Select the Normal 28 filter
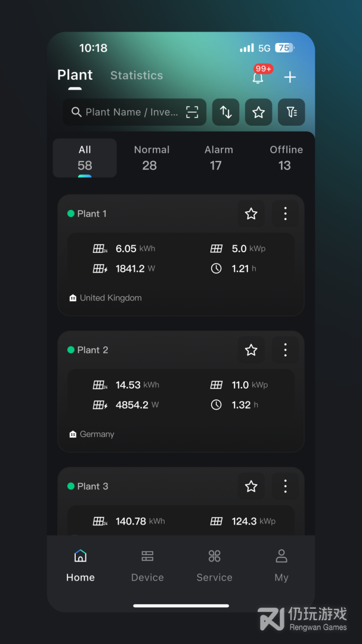 151,157
